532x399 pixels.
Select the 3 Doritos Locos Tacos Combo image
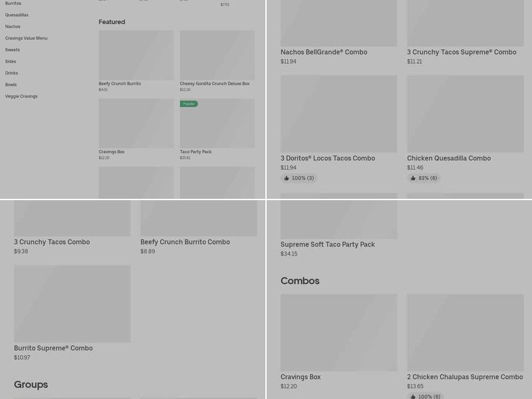339,114
